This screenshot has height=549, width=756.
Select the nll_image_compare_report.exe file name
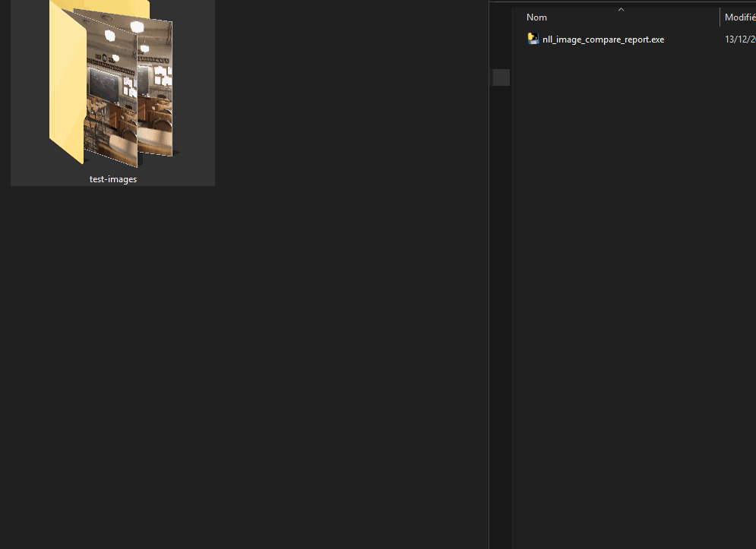[x=603, y=39]
